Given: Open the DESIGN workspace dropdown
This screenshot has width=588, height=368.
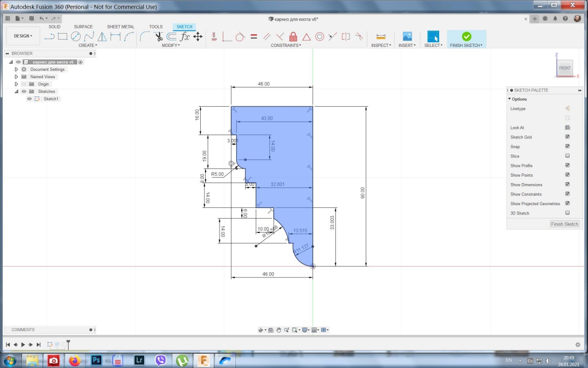Looking at the screenshot, I should pyautogui.click(x=23, y=36).
